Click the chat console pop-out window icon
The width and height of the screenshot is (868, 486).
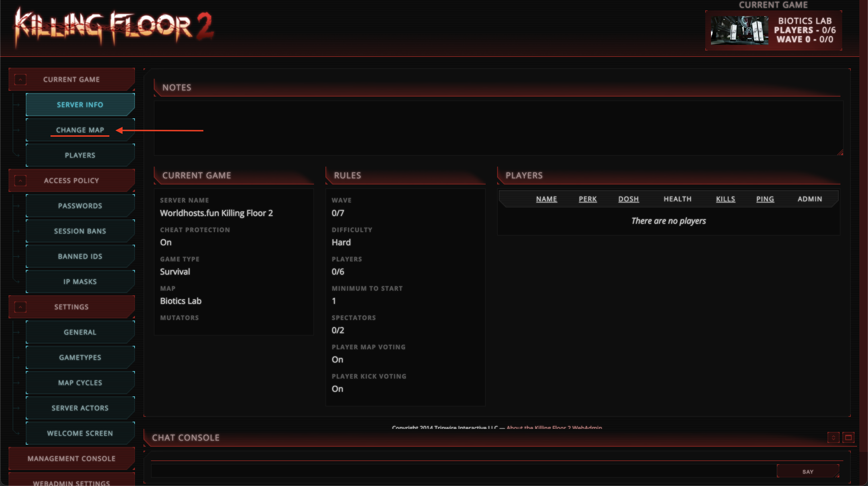[x=848, y=438]
